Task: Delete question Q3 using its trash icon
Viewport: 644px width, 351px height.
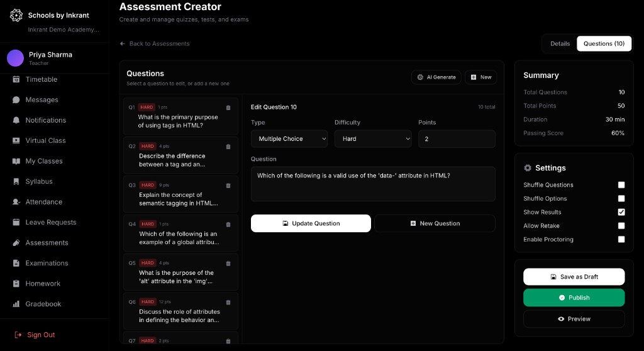Action: tap(228, 186)
